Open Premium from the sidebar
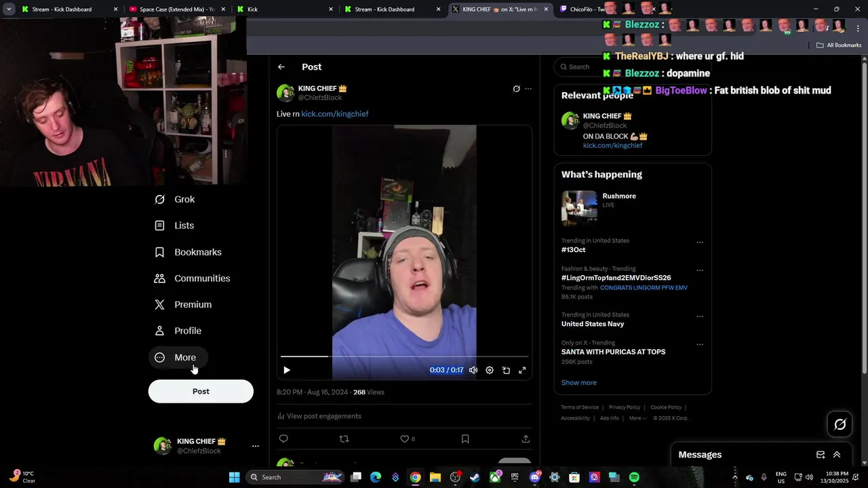 pos(183,305)
